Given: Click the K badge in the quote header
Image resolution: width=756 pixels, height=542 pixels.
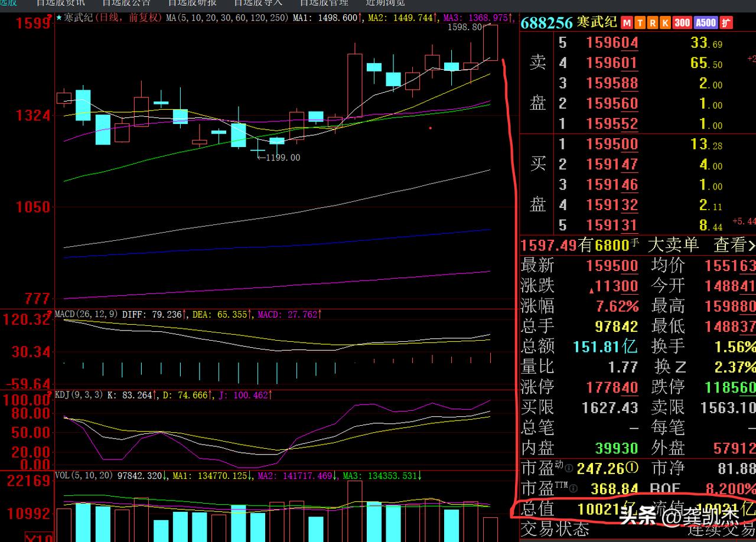Looking at the screenshot, I should [x=665, y=23].
